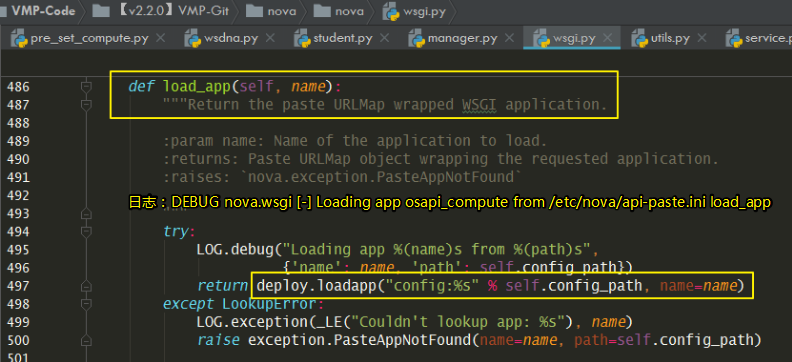Close the wsgi.py tab
The width and height of the screenshot is (792, 362).
point(608,38)
